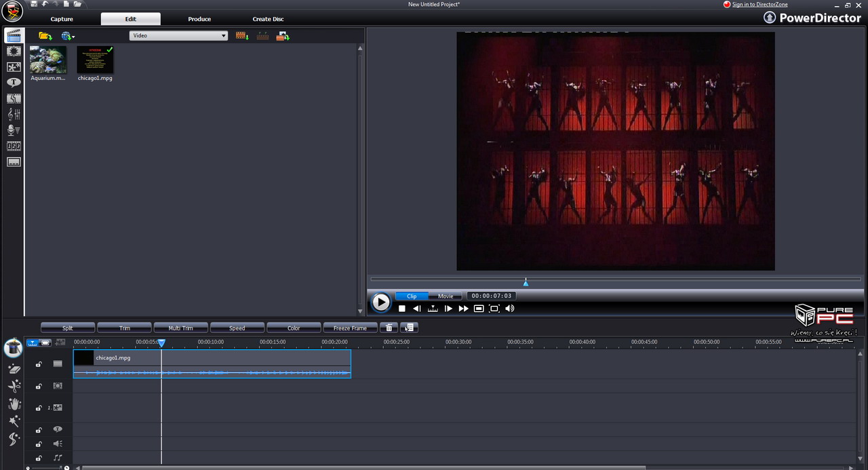Viewport: 868px width, 470px height.
Task: Switch to timeline view
Action: click(33, 342)
